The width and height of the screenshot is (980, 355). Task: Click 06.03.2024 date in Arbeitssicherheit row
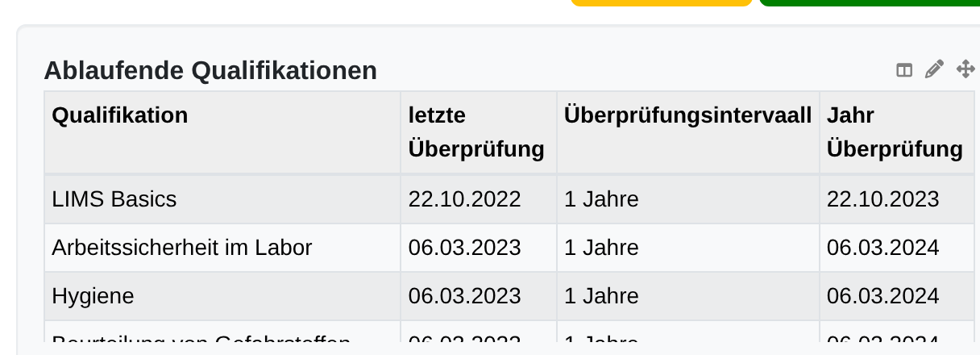pyautogui.click(x=882, y=248)
